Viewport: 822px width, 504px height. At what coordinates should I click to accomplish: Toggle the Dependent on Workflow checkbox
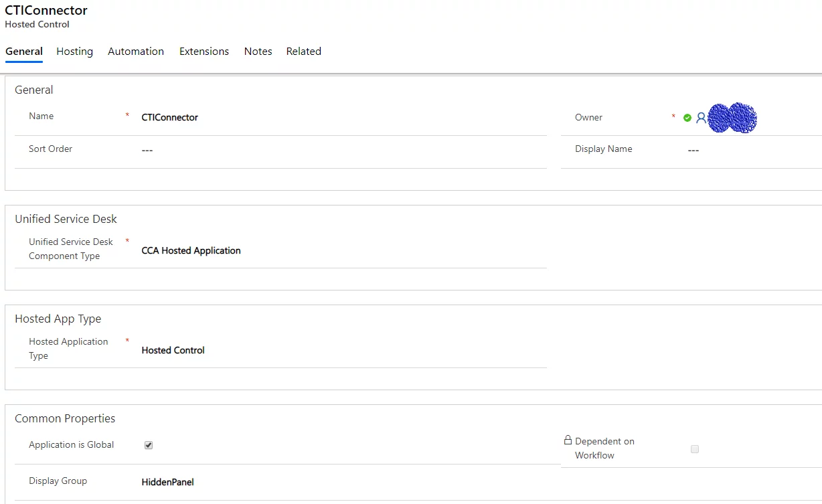[x=695, y=449]
